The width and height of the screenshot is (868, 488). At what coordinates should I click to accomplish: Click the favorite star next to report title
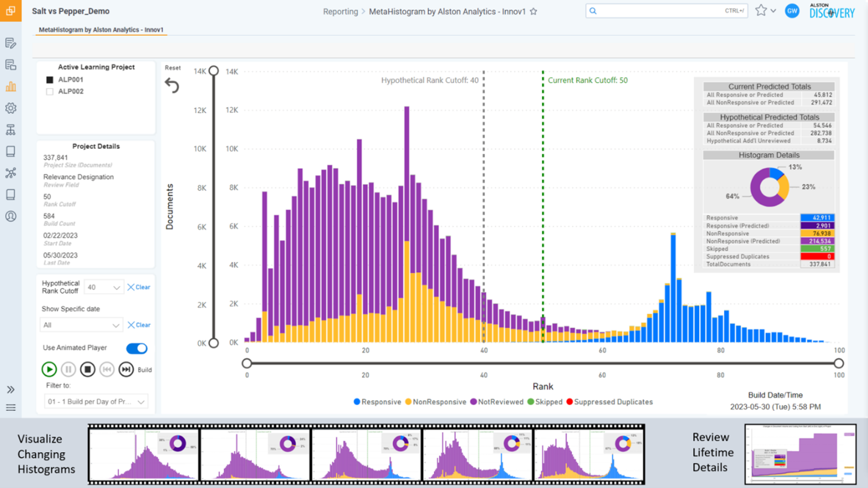(x=533, y=12)
